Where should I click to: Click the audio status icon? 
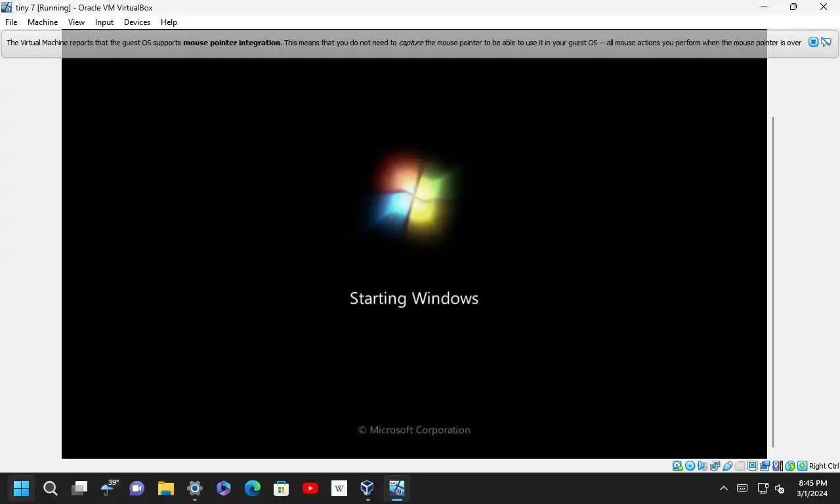pos(702,466)
